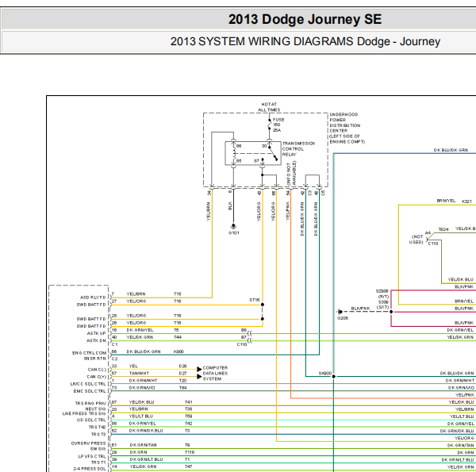Click circuit code 'T41'
Viewport: 476px width, 472px height.
(x=189, y=402)
